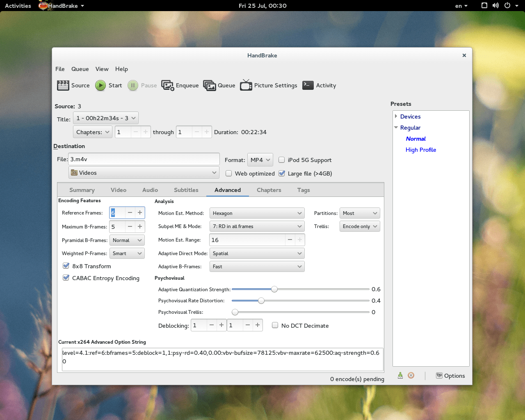Open the Motion Est. Method dropdown
This screenshot has height=420, width=525.
257,213
